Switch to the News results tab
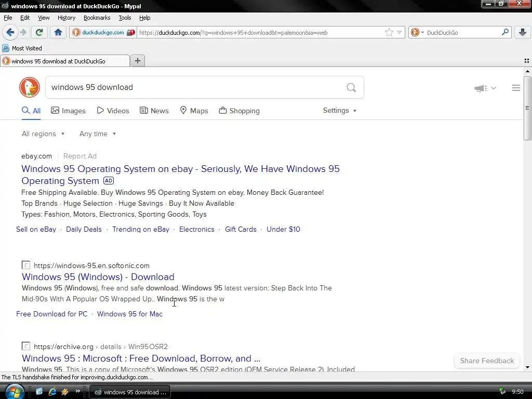The image size is (532, 399). pos(154,111)
